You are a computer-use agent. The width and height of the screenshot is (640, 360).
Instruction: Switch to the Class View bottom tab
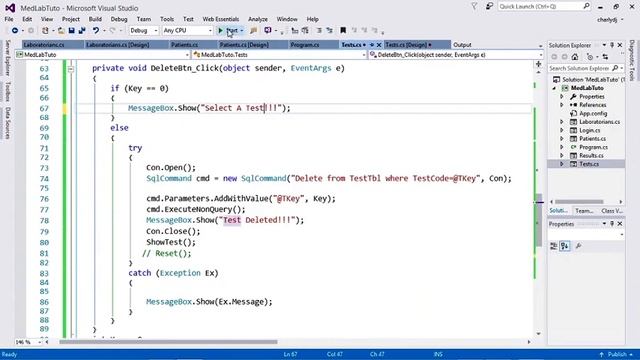(611, 211)
